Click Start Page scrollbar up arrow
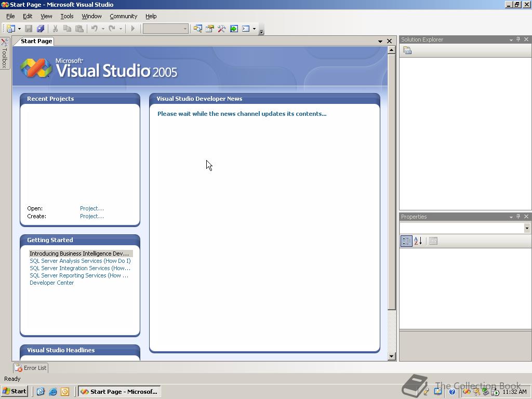532x399 pixels. coord(392,50)
